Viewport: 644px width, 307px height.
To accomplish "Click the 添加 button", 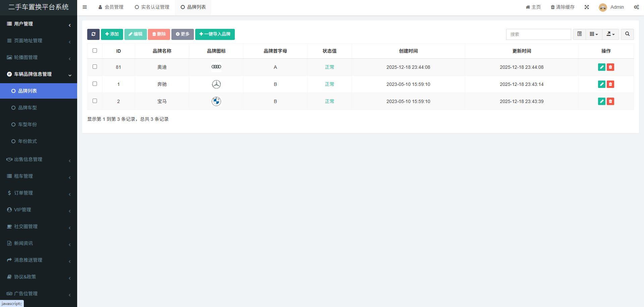I will [x=112, y=34].
